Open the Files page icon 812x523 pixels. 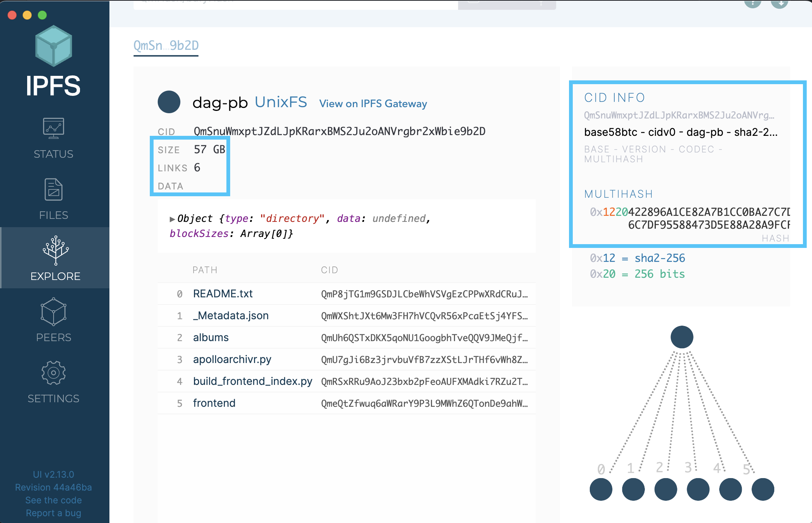point(54,189)
